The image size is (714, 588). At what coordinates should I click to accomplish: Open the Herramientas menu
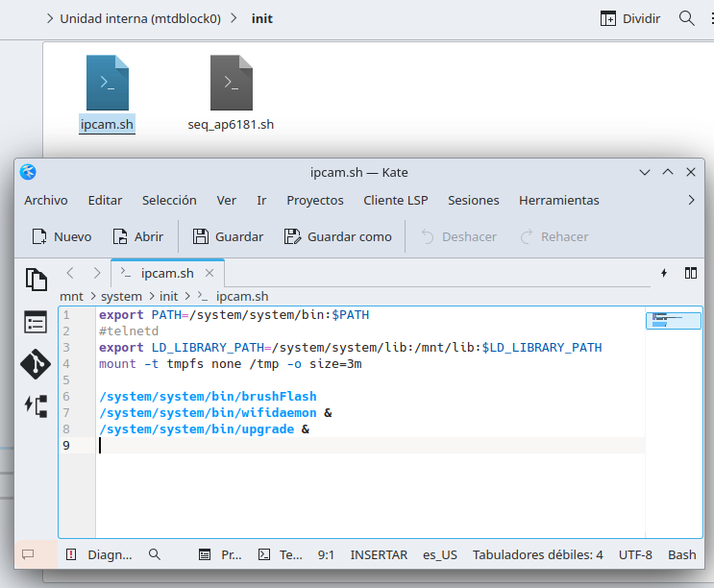558,200
